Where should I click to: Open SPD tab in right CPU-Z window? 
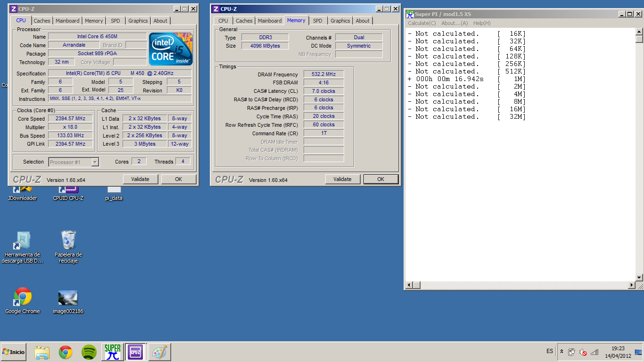click(318, 21)
